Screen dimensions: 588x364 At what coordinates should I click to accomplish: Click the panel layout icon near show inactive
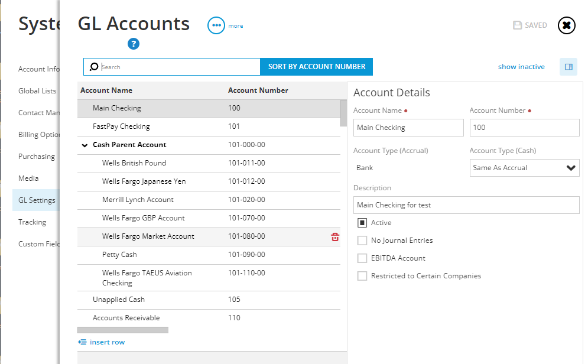(x=568, y=66)
